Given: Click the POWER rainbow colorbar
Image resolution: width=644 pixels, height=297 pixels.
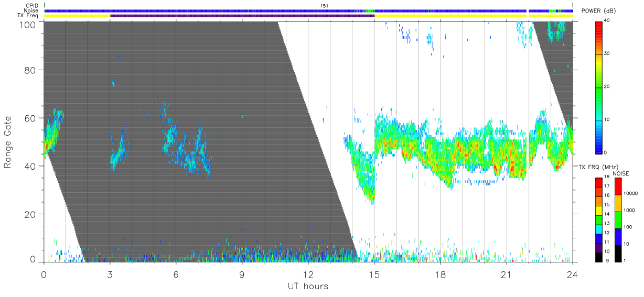Looking at the screenshot, I should (599, 87).
